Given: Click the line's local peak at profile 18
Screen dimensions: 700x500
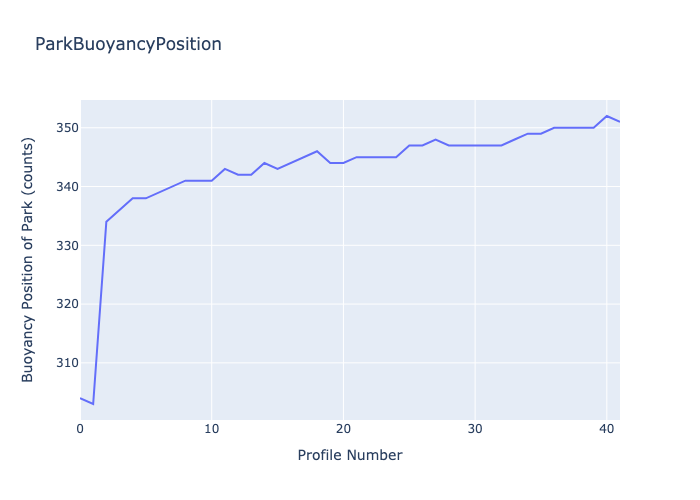Looking at the screenshot, I should [317, 151].
